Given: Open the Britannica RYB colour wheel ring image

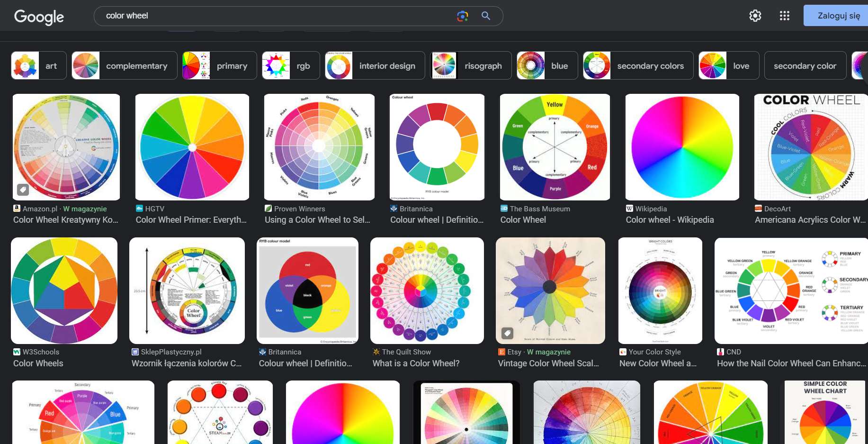Looking at the screenshot, I should [437, 147].
